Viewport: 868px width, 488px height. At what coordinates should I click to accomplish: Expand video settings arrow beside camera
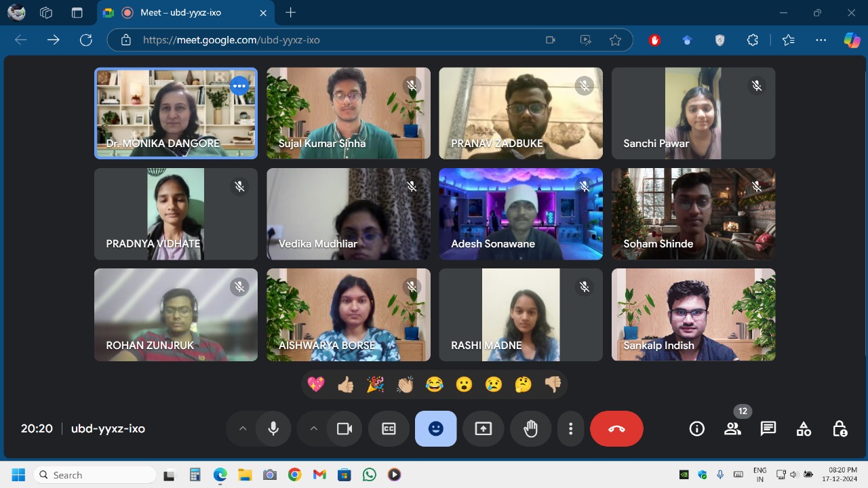coord(313,428)
